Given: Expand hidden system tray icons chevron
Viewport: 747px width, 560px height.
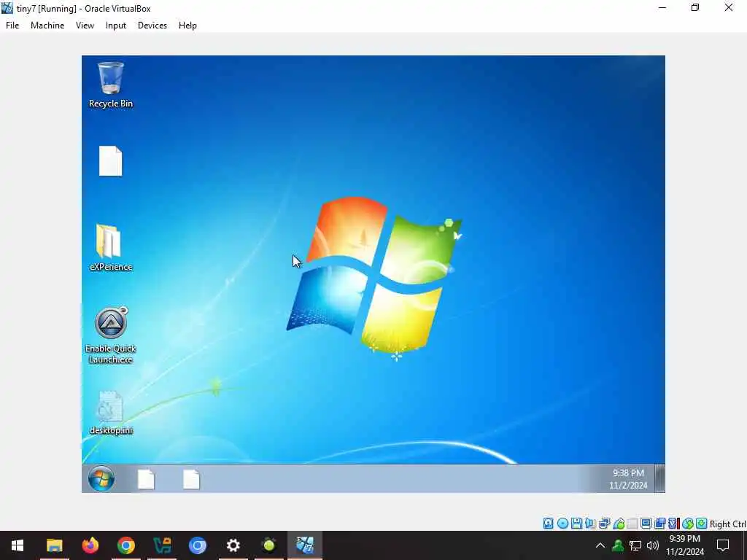Looking at the screenshot, I should tap(600, 545).
